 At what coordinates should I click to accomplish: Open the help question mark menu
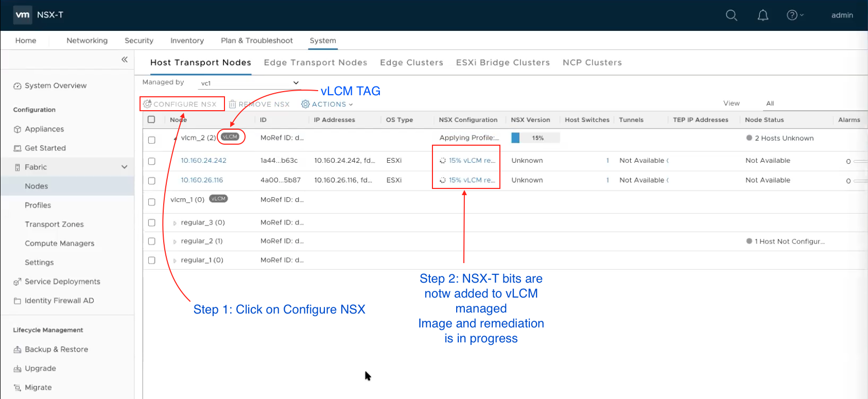(795, 15)
